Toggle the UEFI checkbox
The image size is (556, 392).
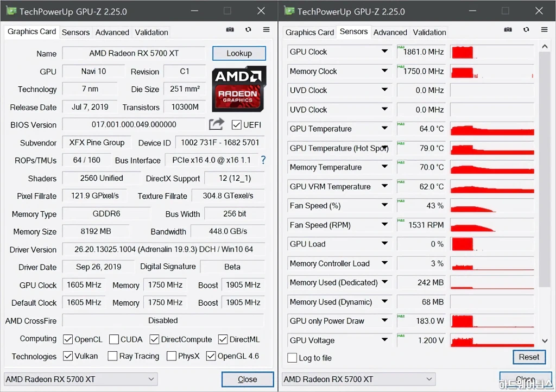[x=237, y=125]
